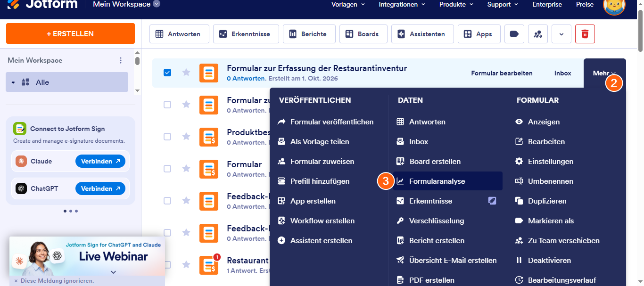
Task: Star the form named Formular
Action: pyautogui.click(x=186, y=169)
